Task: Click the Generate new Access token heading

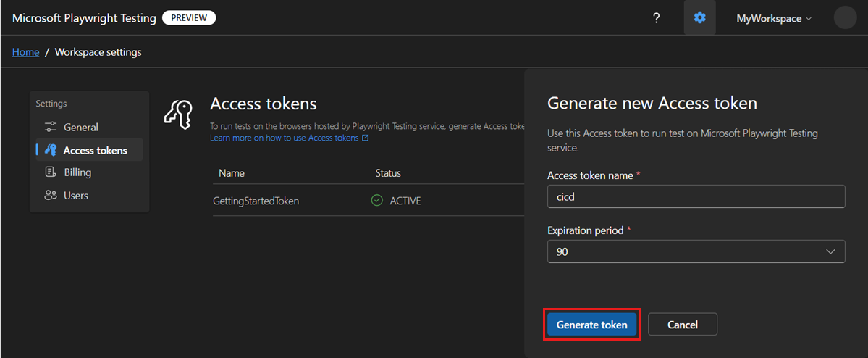Action: tap(652, 103)
